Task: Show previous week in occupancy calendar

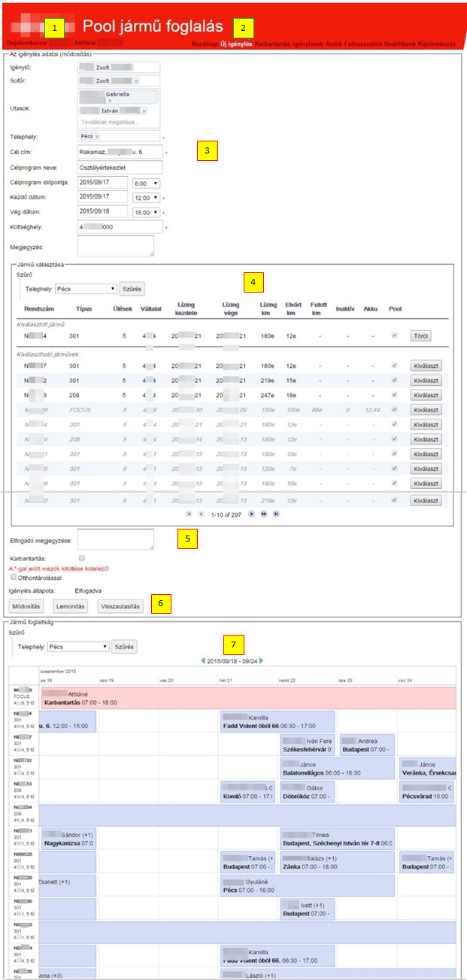Action: point(202,660)
